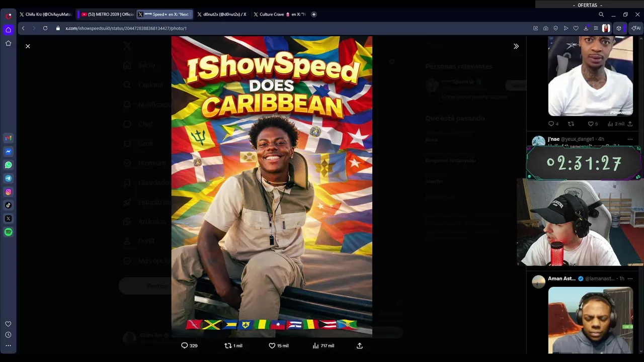Open extensions cube icon
Image resolution: width=644 pixels, height=362 pixels.
pos(619,28)
